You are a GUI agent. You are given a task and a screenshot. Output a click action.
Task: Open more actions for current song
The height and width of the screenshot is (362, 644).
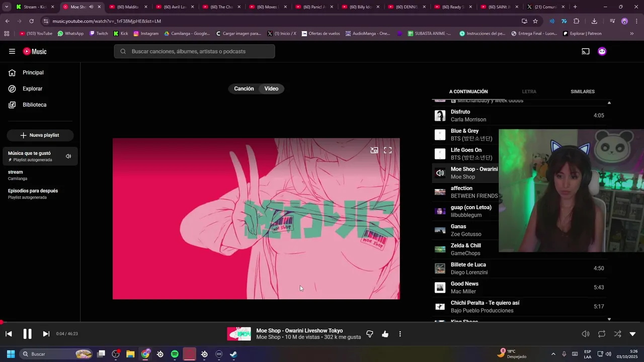tap(400, 334)
